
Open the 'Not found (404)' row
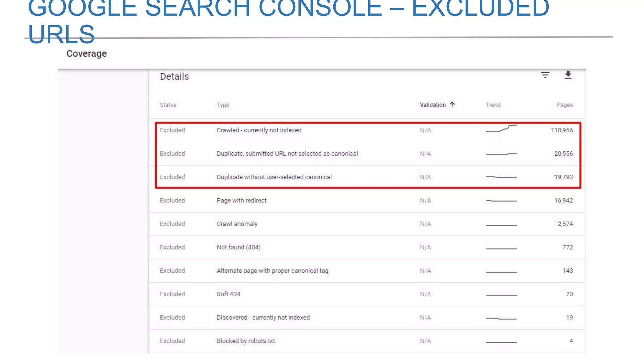367,247
